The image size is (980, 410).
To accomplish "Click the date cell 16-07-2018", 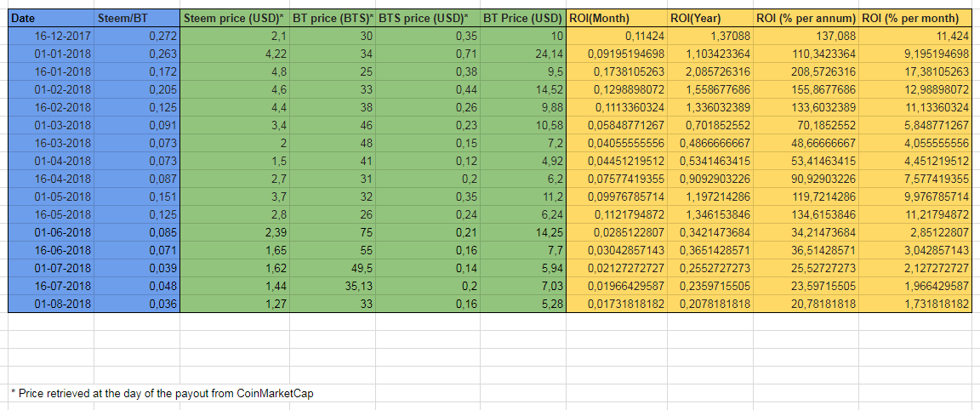I will point(51,286).
